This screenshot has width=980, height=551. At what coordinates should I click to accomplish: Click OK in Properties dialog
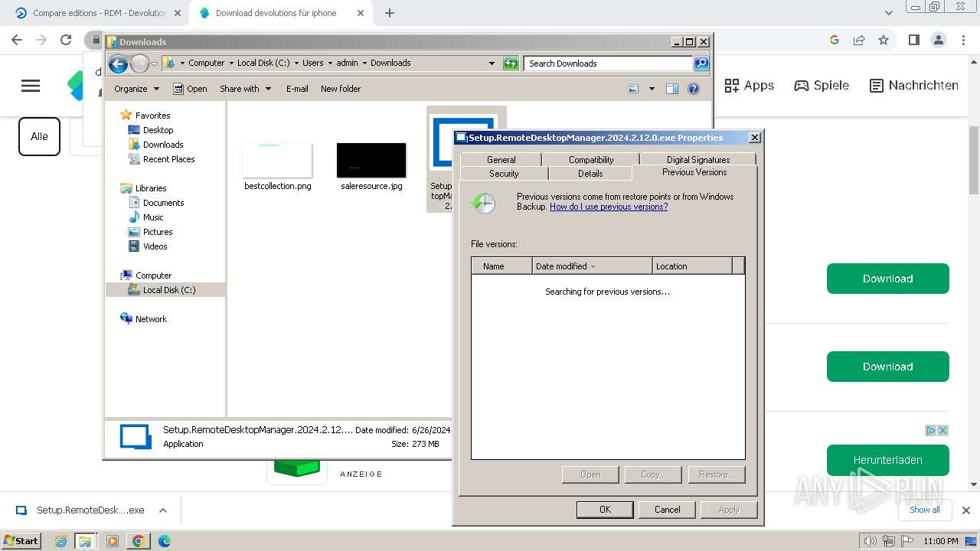tap(605, 510)
